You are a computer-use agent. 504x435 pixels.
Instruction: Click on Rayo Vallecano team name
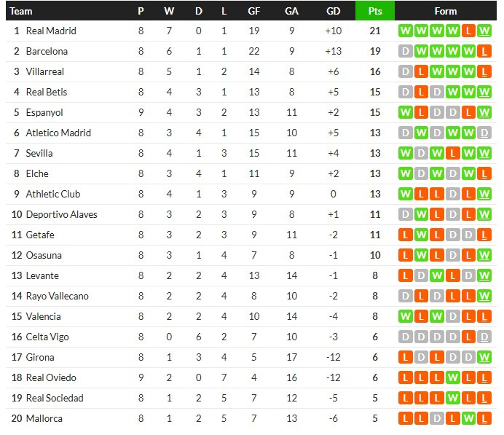(x=57, y=297)
